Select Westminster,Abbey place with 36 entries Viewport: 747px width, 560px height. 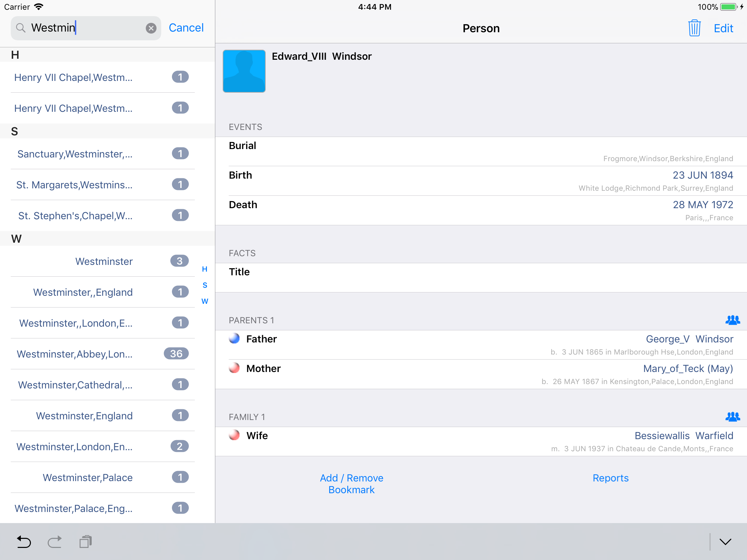(x=75, y=354)
